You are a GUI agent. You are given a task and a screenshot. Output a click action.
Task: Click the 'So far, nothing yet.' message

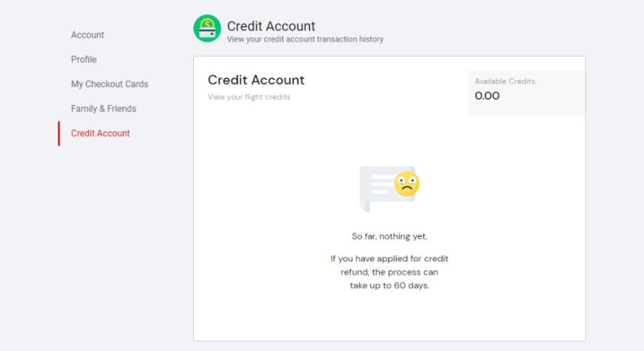click(x=389, y=237)
